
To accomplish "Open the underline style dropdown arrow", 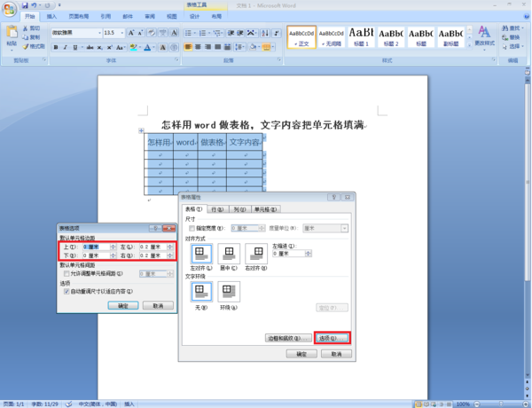I will tap(82, 48).
